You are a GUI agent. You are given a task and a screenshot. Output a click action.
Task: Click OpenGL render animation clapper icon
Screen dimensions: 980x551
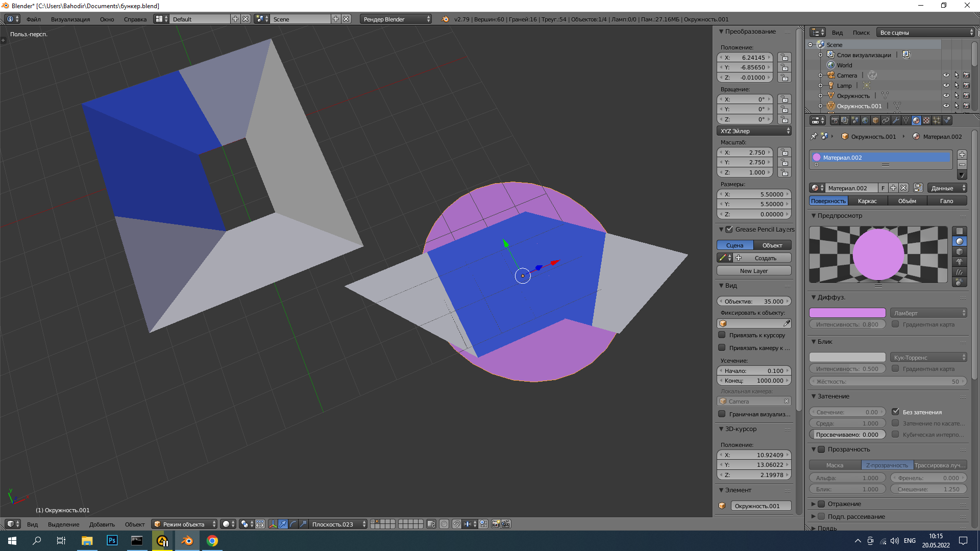coord(506,524)
